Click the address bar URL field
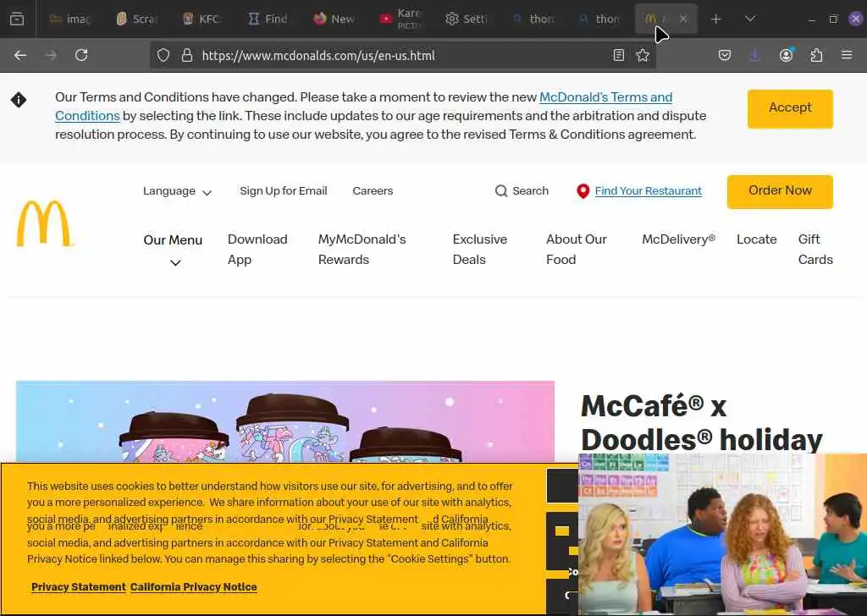867x616 pixels. tap(402, 55)
